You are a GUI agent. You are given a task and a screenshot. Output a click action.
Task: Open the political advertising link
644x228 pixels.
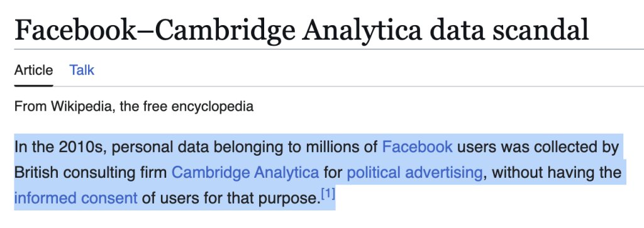414,173
